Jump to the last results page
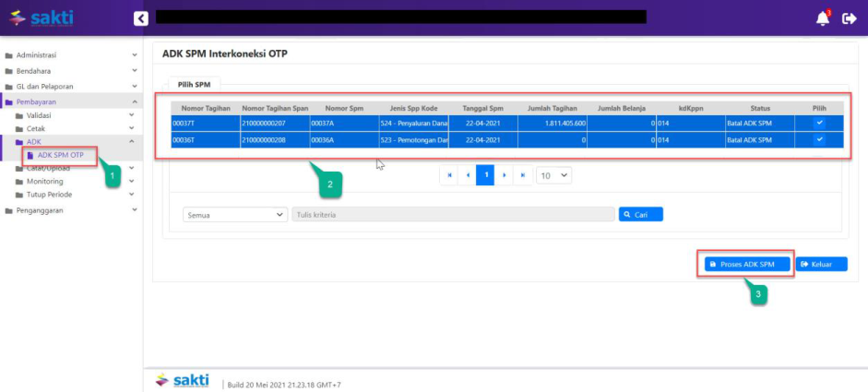Viewport: 868px width, 392px height. 523,175
